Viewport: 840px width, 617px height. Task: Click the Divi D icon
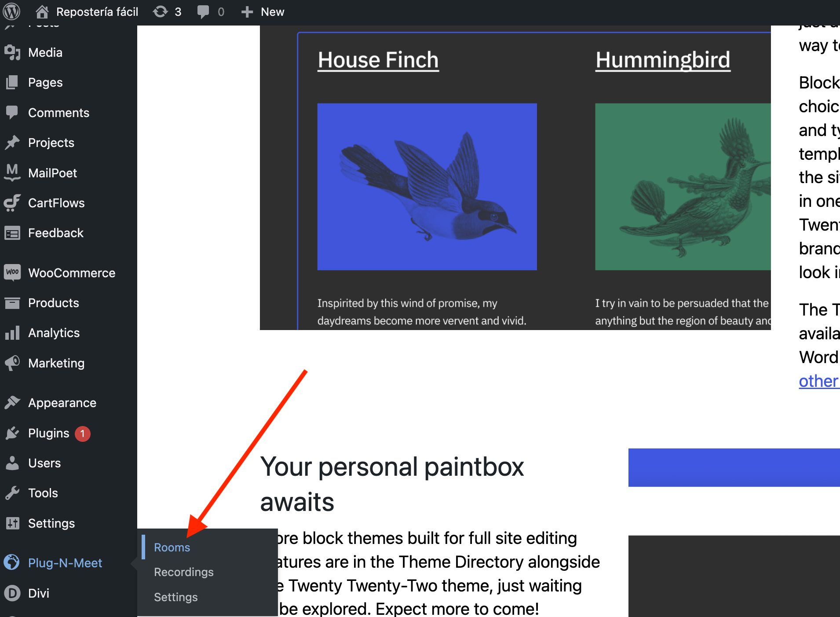(x=12, y=593)
